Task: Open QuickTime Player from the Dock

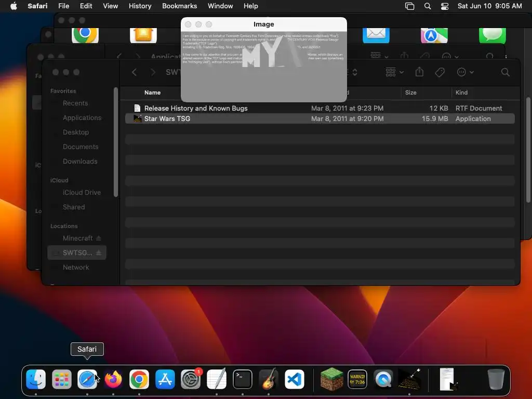Action: [383, 379]
